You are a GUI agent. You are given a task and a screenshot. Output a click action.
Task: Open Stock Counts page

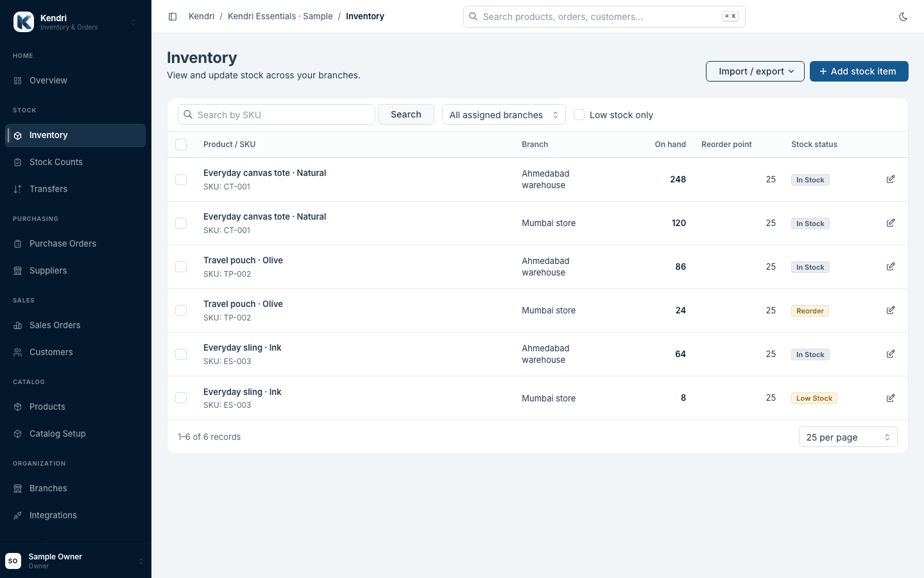[x=76, y=162]
